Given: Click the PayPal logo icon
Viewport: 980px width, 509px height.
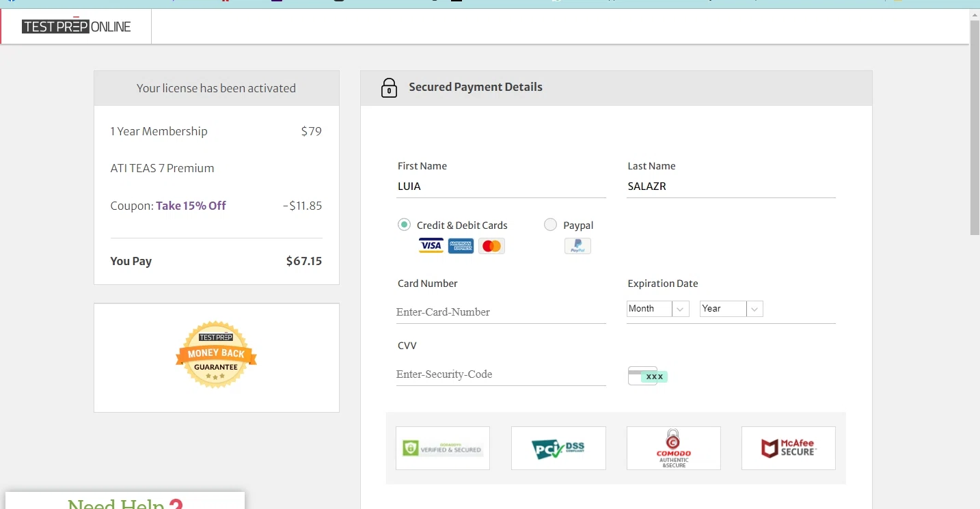Looking at the screenshot, I should pos(577,246).
